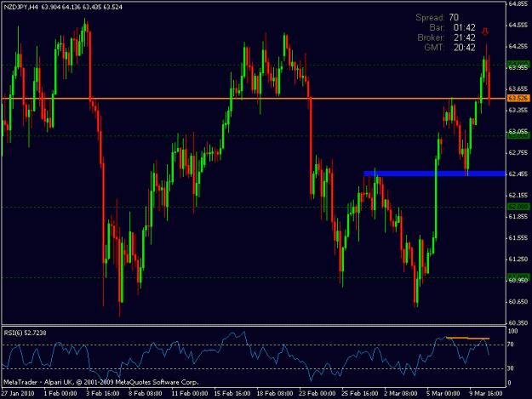Click the Broker time 21:42

[465, 37]
